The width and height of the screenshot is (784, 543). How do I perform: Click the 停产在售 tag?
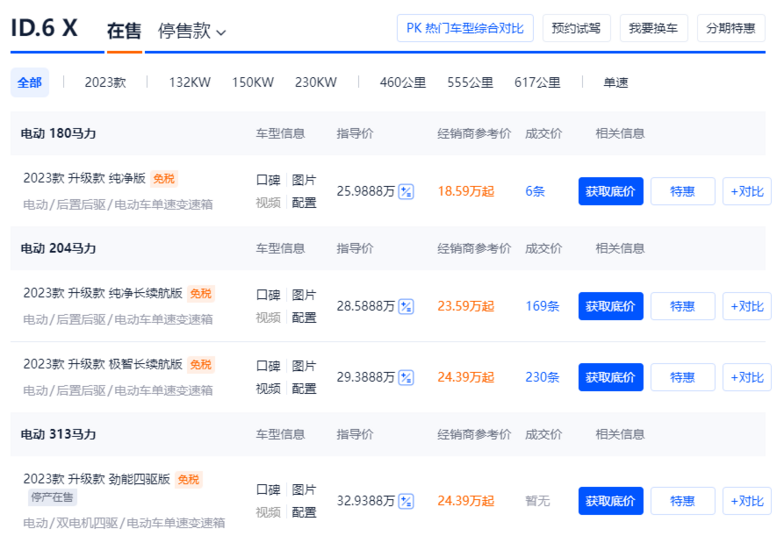(x=52, y=498)
